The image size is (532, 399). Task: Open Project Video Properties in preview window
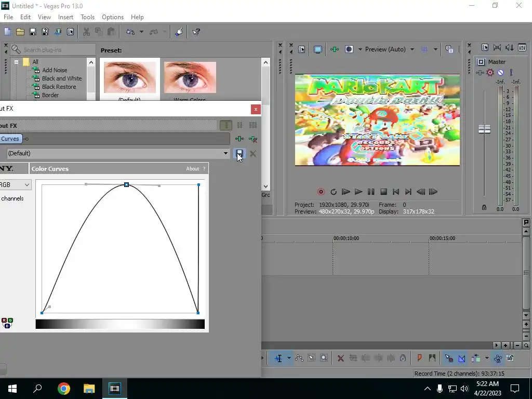[302, 49]
